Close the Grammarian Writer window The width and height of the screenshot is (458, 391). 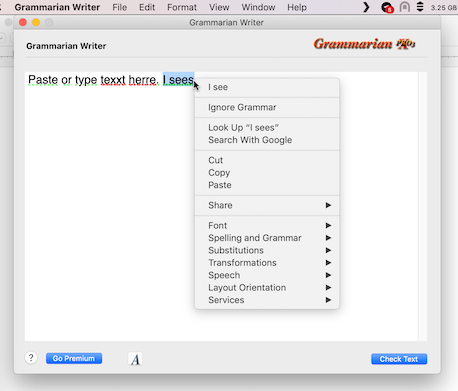pos(23,22)
